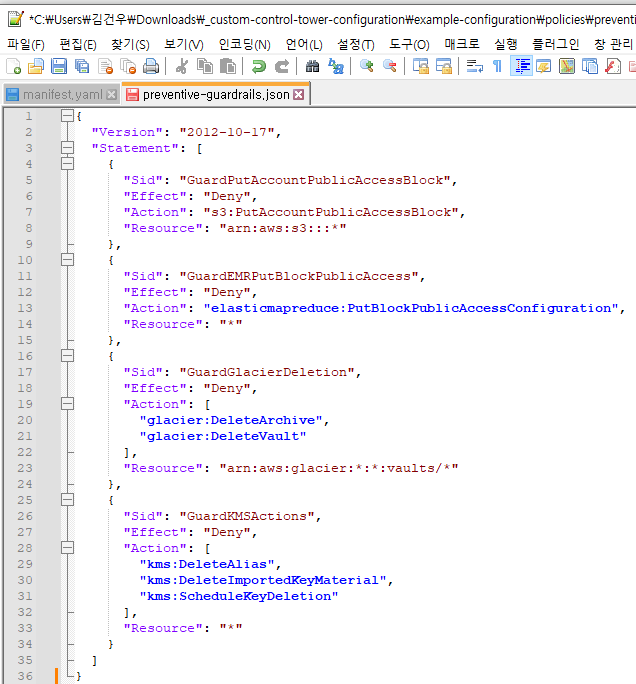This screenshot has width=636, height=684.
Task: Undo last edit with the green Undo arrow
Action: [x=259, y=66]
